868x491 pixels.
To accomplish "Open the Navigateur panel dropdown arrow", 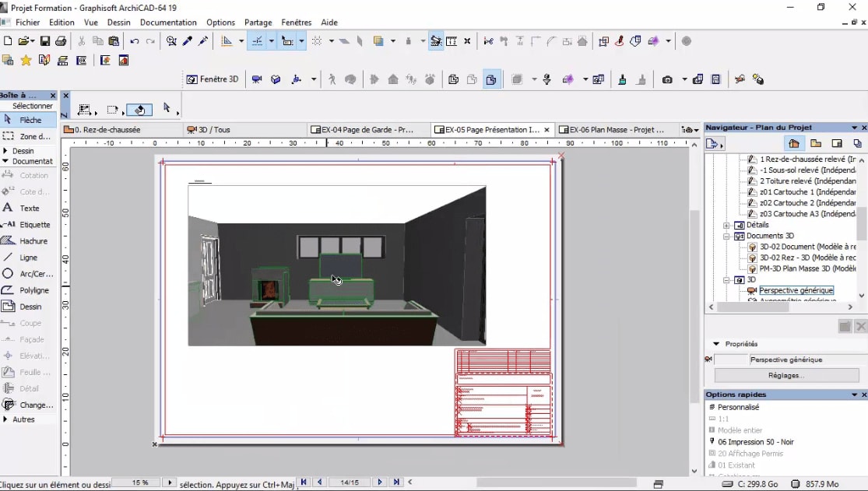I will point(854,128).
